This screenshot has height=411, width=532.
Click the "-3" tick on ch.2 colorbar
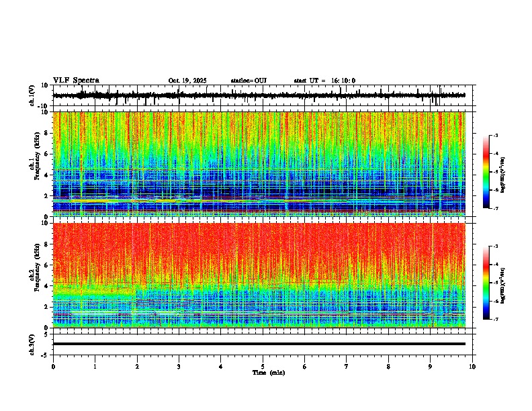click(495, 246)
